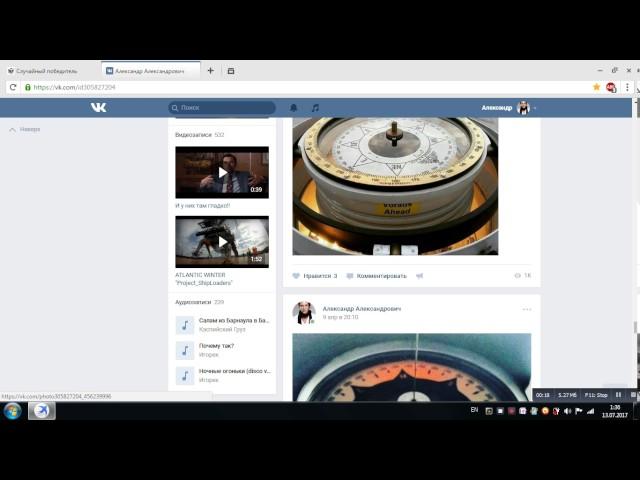Click the address bar URL
The height and width of the screenshot is (480, 640).
75,87
